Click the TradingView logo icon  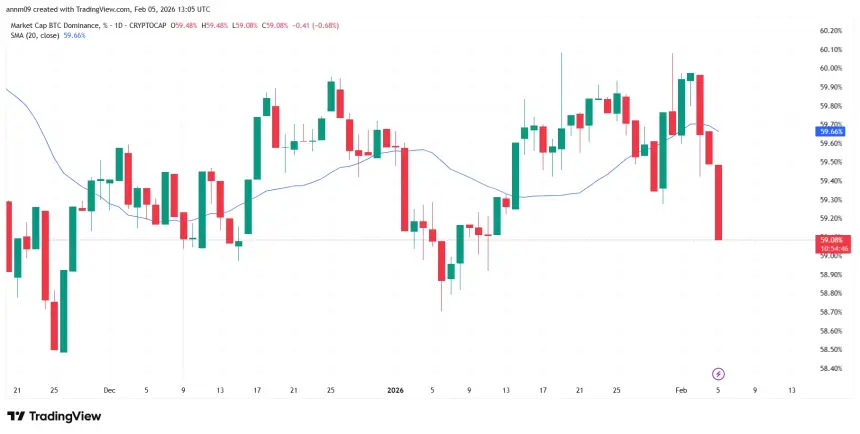[16, 416]
